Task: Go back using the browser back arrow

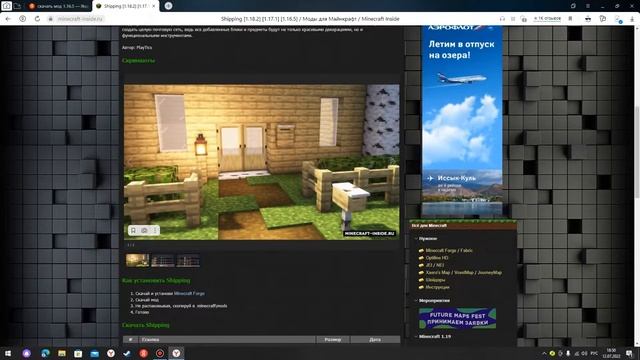Action: pos(8,19)
